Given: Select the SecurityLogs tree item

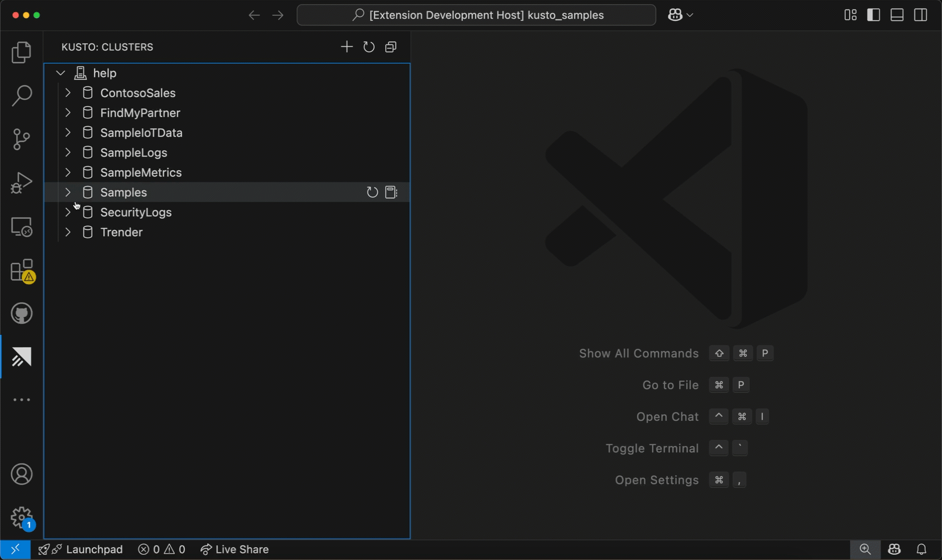Looking at the screenshot, I should click(227, 212).
